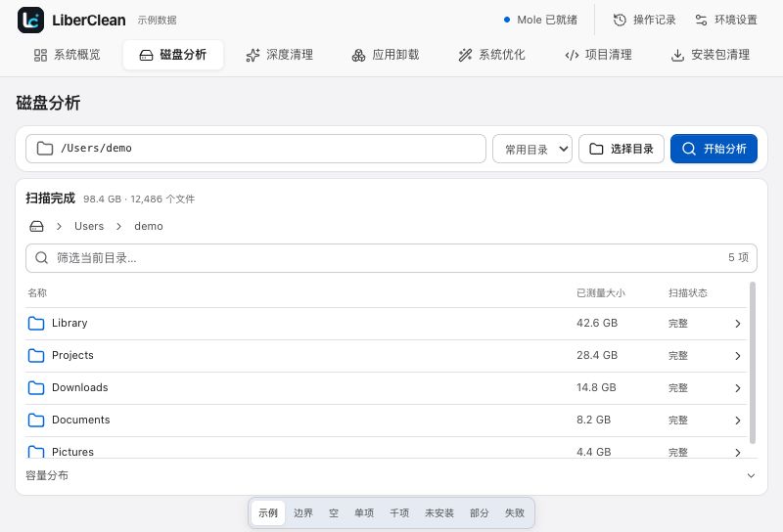Open the 常用目录 dropdown
Image resolution: width=783 pixels, height=532 pixels.
pyautogui.click(x=532, y=149)
